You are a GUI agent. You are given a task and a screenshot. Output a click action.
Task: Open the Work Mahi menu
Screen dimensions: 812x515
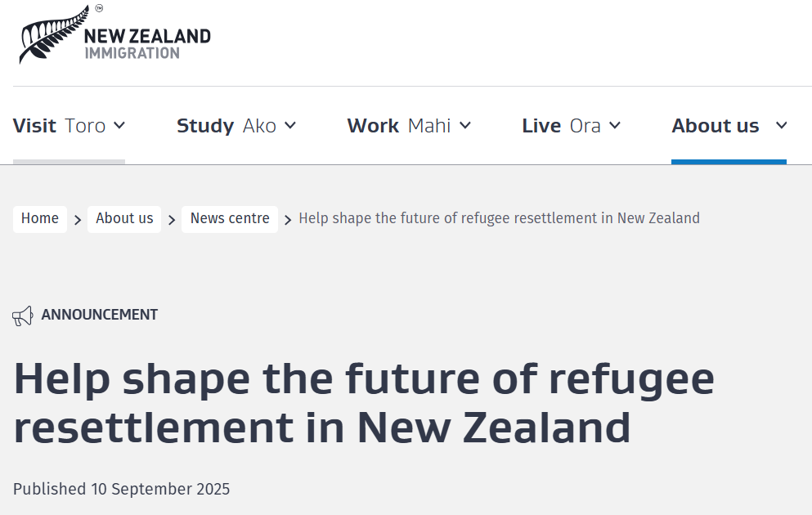pos(398,126)
